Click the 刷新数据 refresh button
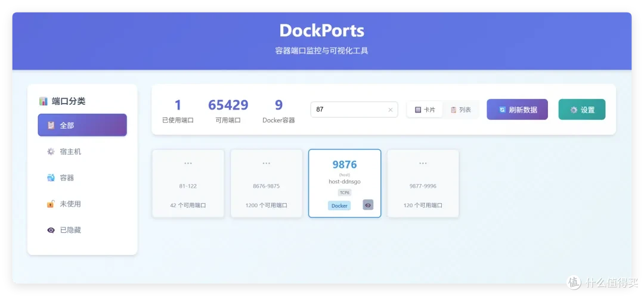 click(x=517, y=110)
